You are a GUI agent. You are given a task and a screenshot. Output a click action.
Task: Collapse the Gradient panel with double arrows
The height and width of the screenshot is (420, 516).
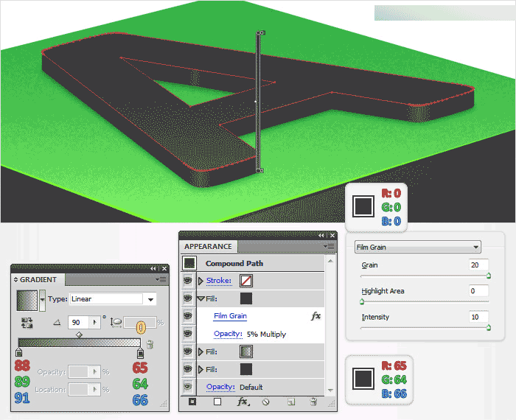[x=153, y=268]
